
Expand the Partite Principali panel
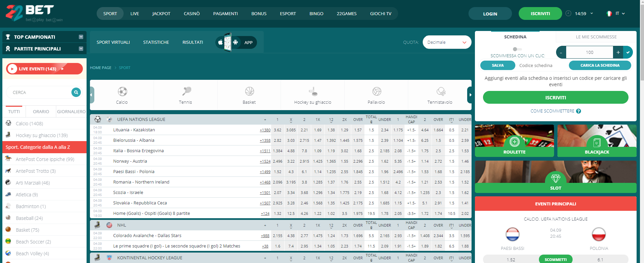pyautogui.click(x=81, y=49)
